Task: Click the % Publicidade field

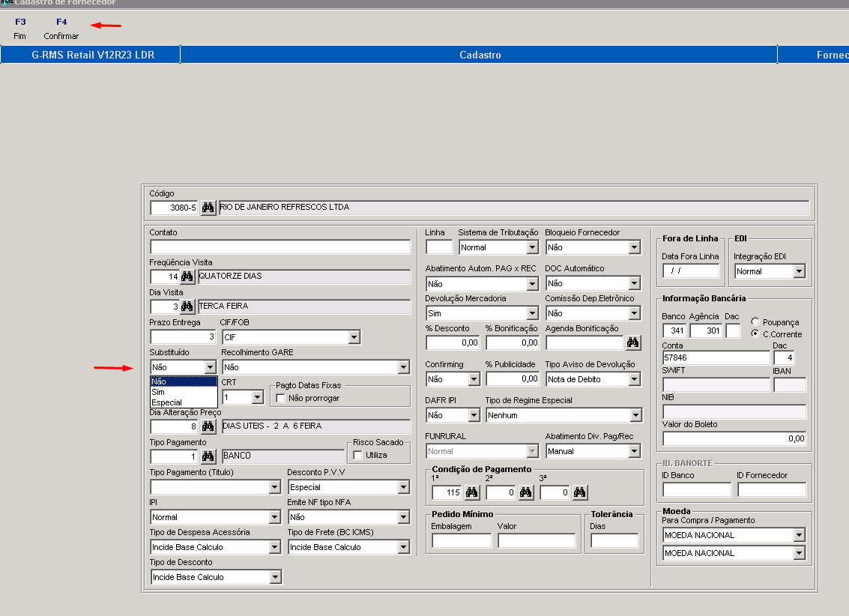Action: point(513,379)
